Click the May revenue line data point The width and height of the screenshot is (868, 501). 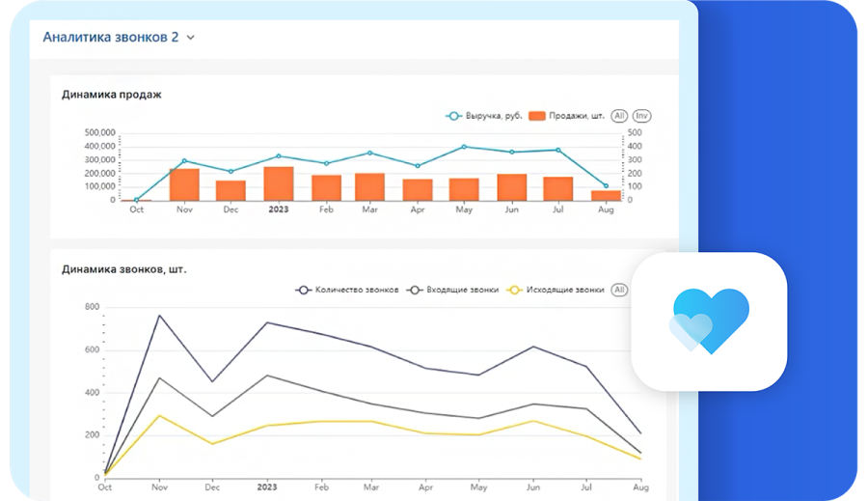pos(464,147)
